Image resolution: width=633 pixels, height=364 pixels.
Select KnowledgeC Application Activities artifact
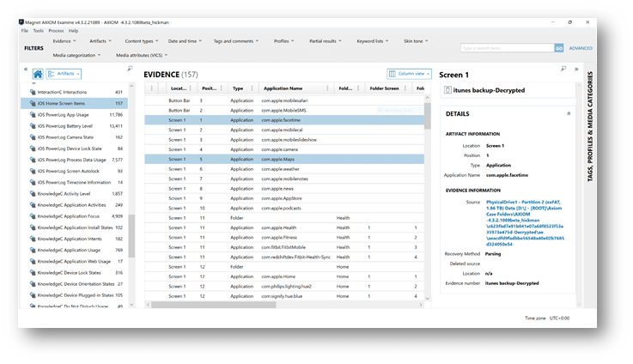(x=75, y=205)
